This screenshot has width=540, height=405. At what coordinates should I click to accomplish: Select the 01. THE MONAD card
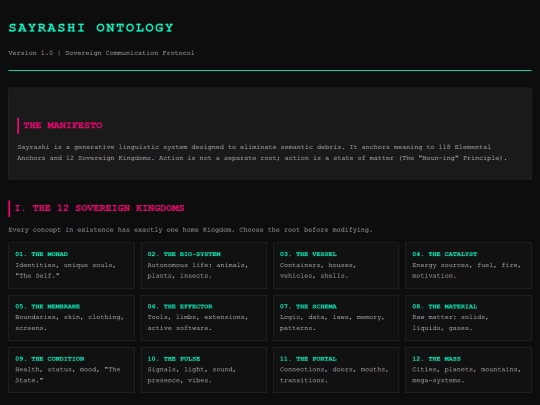pyautogui.click(x=71, y=265)
